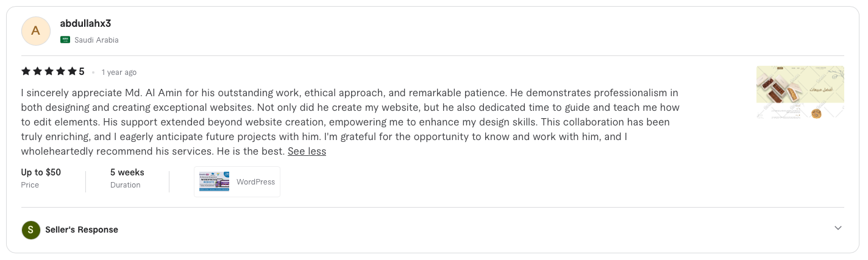The height and width of the screenshot is (260, 868).
Task: Open the WordPress gig thumbnail image
Action: (214, 181)
